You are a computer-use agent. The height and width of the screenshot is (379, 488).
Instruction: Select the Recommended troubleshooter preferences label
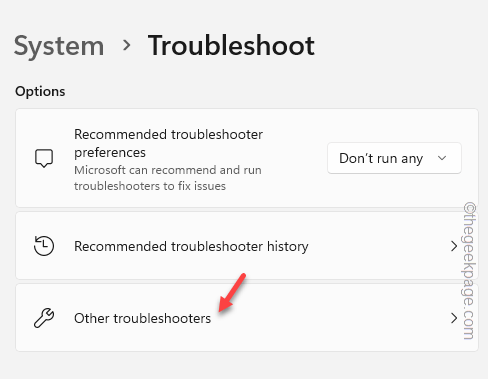(x=168, y=143)
